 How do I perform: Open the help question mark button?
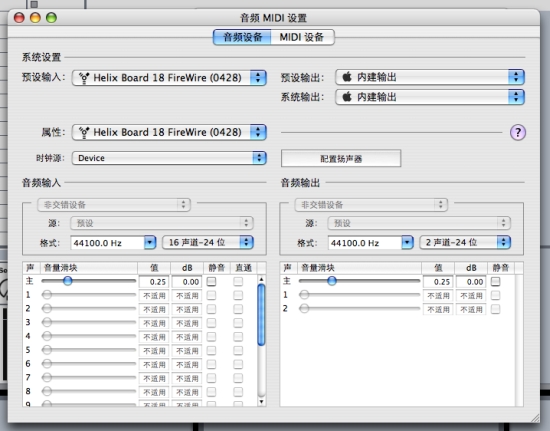518,133
